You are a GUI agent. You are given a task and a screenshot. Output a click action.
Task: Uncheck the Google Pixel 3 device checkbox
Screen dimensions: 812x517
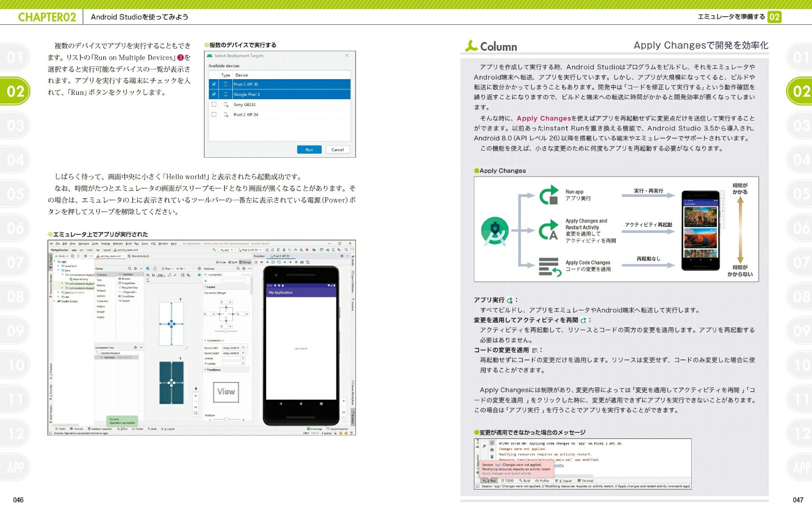214,94
